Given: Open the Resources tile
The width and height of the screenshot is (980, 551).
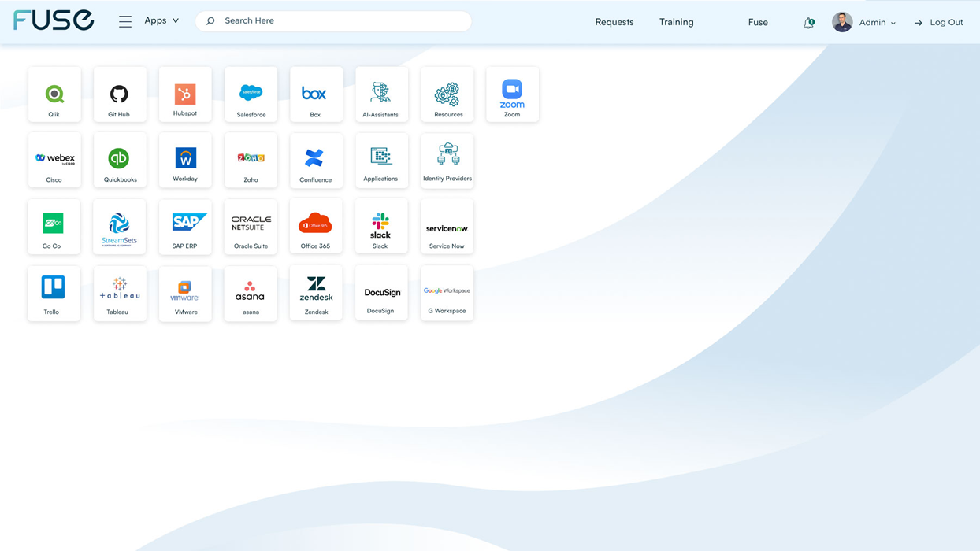Looking at the screenshot, I should (447, 94).
